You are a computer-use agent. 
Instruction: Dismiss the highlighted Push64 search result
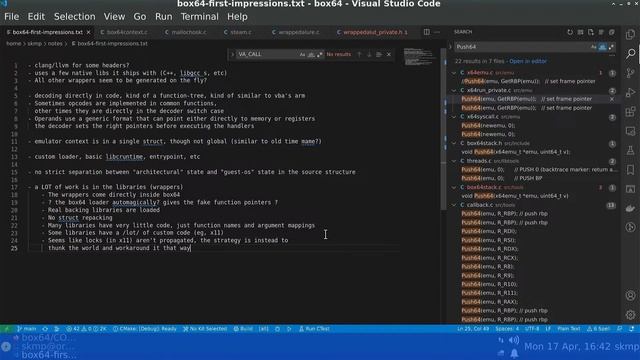click(612, 99)
